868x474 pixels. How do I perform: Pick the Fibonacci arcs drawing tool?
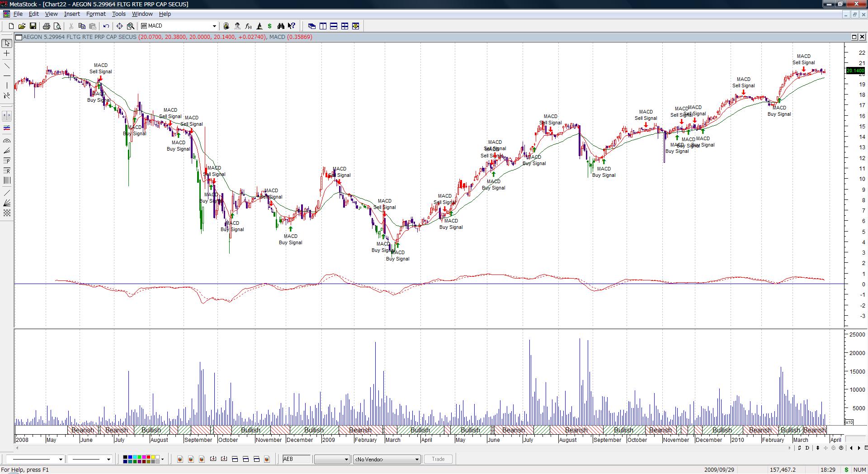coord(7,141)
